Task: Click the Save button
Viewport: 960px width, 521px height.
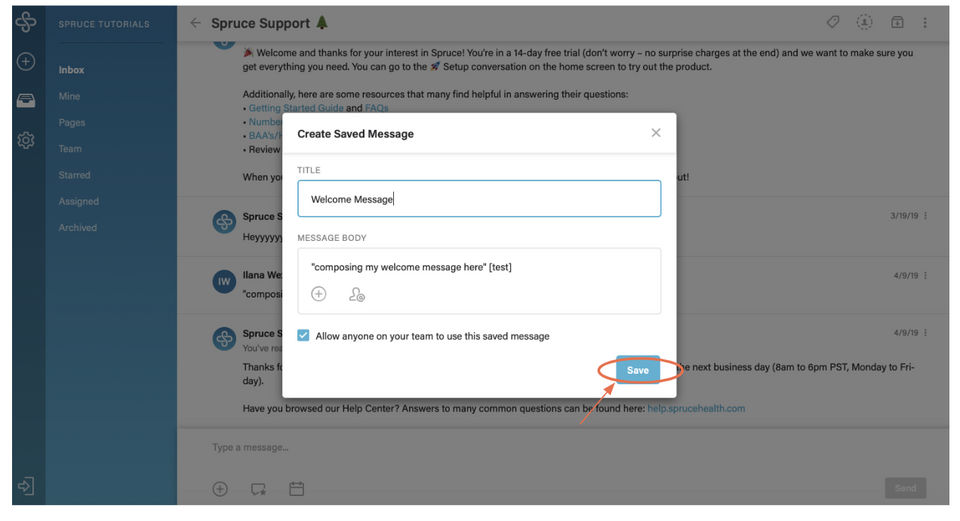Action: tap(637, 370)
